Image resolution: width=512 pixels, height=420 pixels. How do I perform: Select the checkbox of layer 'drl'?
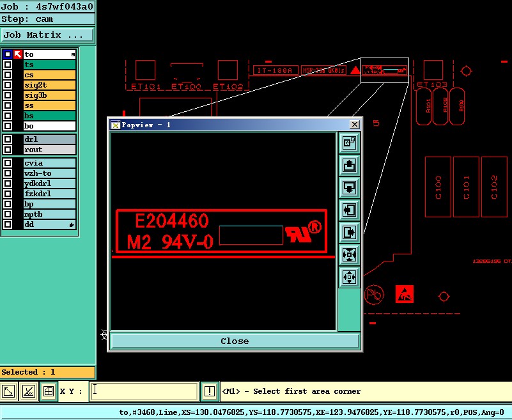coord(8,139)
